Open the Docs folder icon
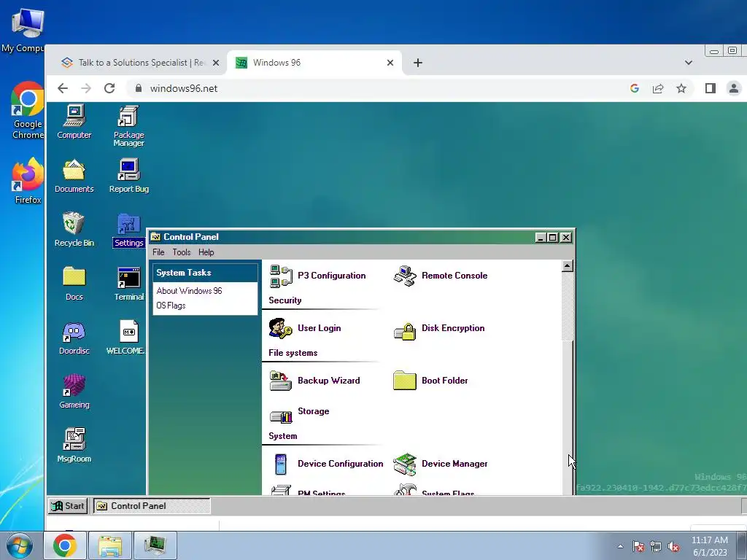The image size is (747, 560). (x=74, y=284)
